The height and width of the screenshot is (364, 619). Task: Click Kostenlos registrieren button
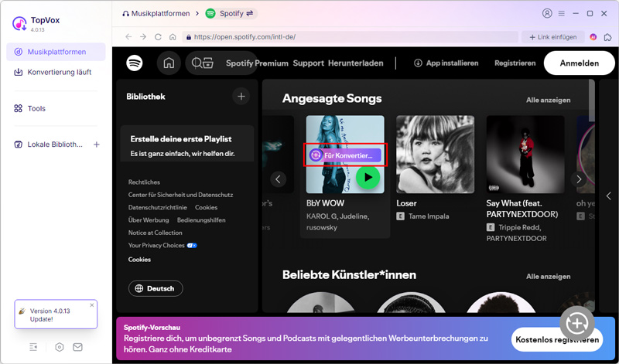pos(557,339)
